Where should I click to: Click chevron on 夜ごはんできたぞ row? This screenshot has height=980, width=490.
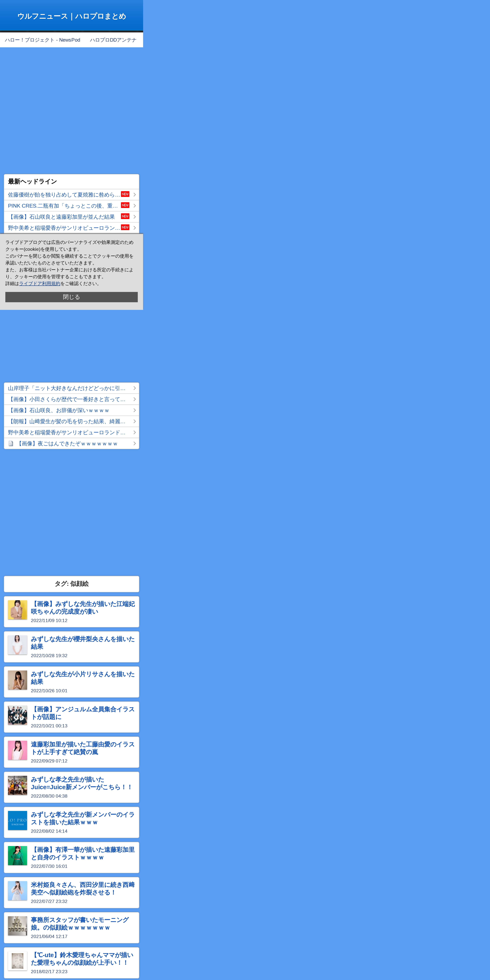pos(135,444)
